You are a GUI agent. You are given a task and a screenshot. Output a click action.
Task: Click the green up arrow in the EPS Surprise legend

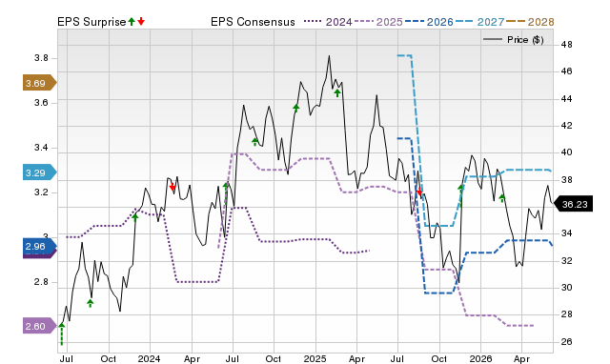pos(132,22)
